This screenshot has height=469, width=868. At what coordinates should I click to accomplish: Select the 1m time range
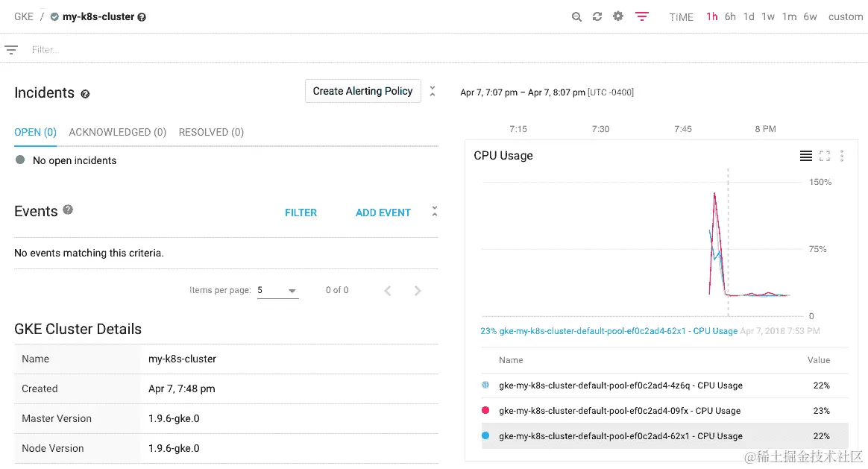pos(790,16)
